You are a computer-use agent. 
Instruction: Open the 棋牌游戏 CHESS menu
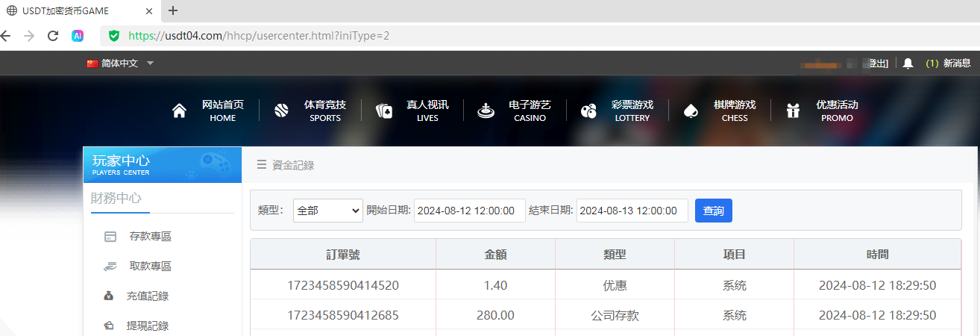pyautogui.click(x=735, y=111)
